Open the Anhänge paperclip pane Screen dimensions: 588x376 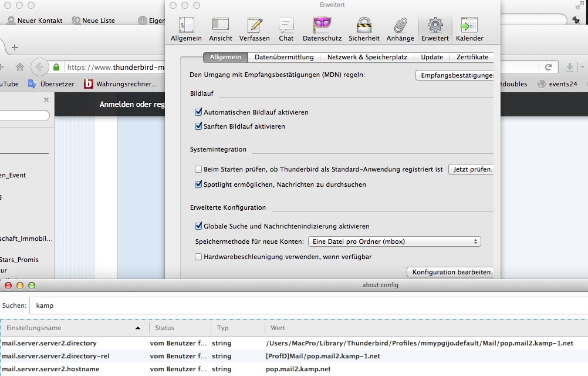pos(400,29)
